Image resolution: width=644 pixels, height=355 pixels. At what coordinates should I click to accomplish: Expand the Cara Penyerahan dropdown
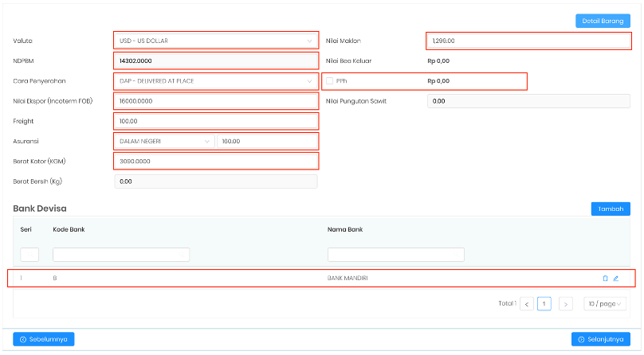point(216,81)
